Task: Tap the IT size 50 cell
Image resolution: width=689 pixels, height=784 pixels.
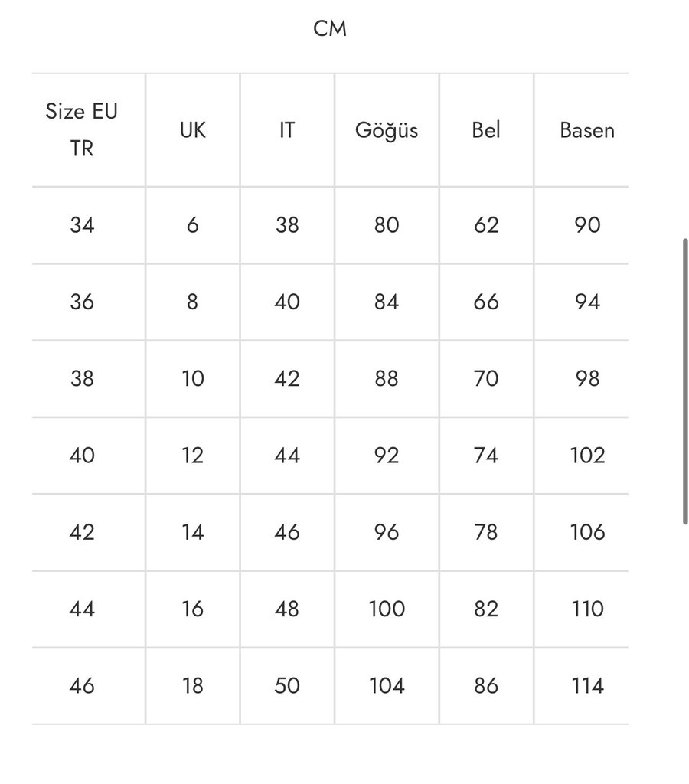Action: (286, 685)
